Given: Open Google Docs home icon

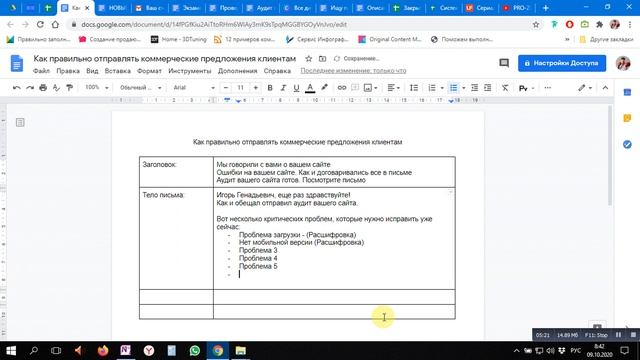Looking at the screenshot, I should point(17,63).
